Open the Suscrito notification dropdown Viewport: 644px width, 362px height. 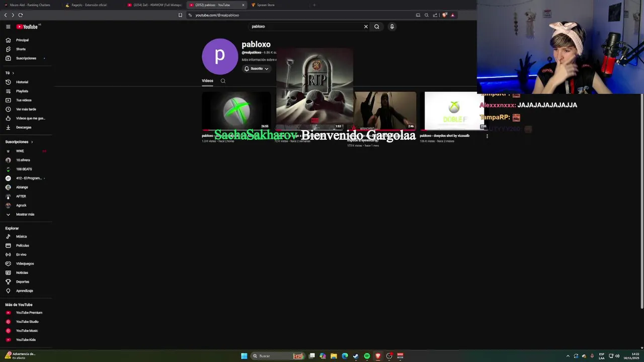pos(257,69)
